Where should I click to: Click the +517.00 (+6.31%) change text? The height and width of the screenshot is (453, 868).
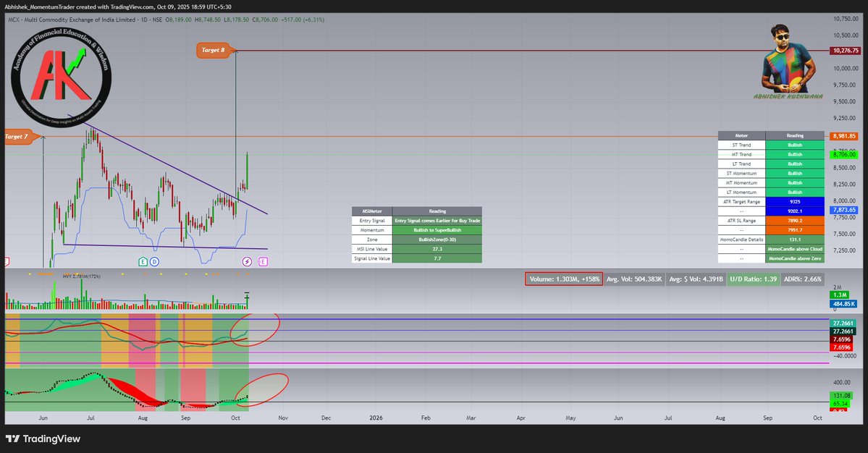(303, 20)
